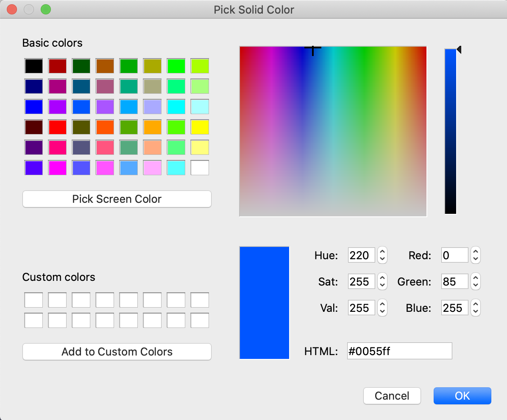The height and width of the screenshot is (420, 507).
Task: Click the Red value input field
Action: tap(454, 255)
